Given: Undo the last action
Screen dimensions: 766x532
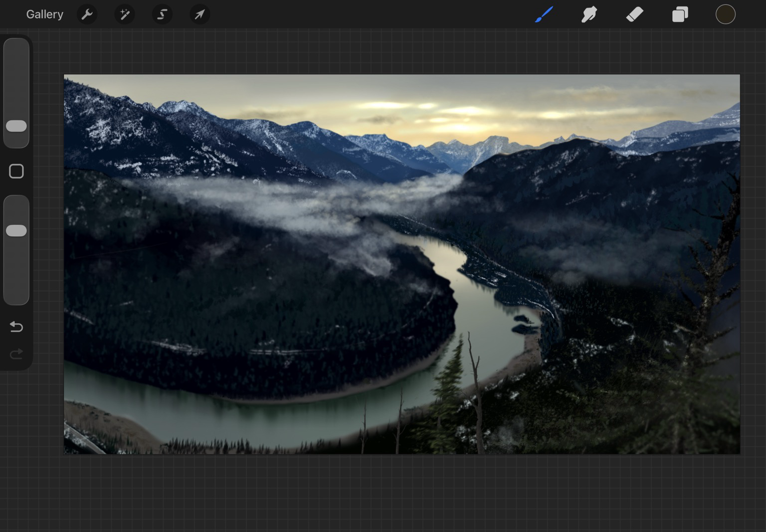Looking at the screenshot, I should 16,327.
